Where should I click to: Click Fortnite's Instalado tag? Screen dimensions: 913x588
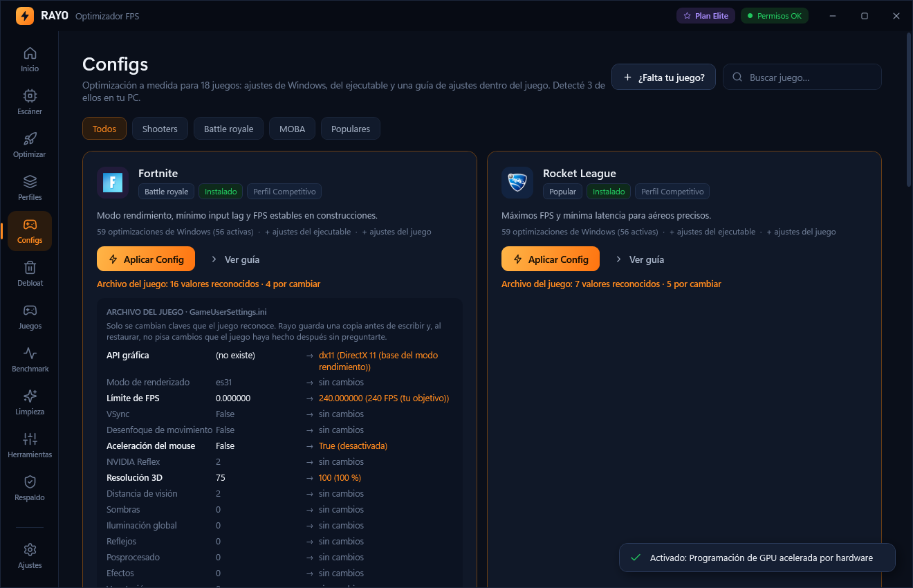pyautogui.click(x=221, y=192)
